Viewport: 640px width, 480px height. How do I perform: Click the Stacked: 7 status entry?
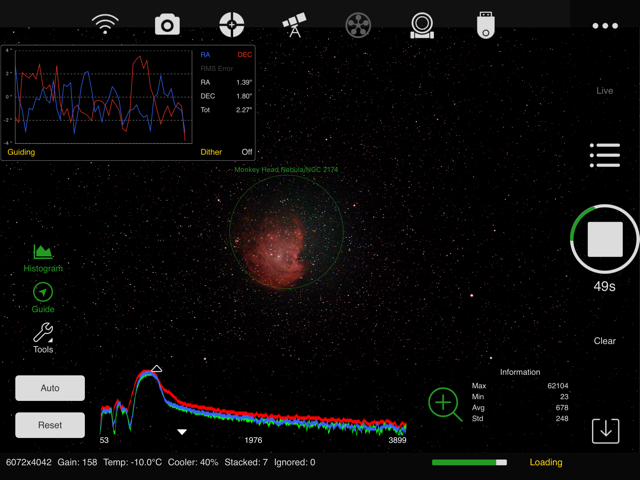[246, 462]
